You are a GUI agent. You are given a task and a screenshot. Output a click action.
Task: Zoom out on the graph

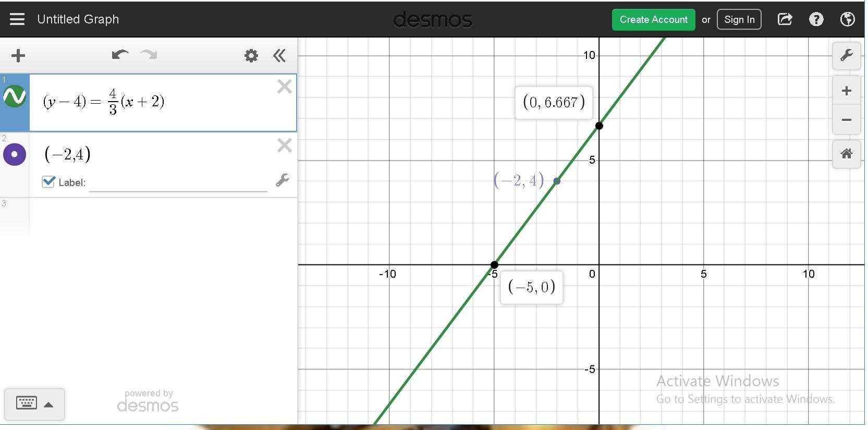847,120
